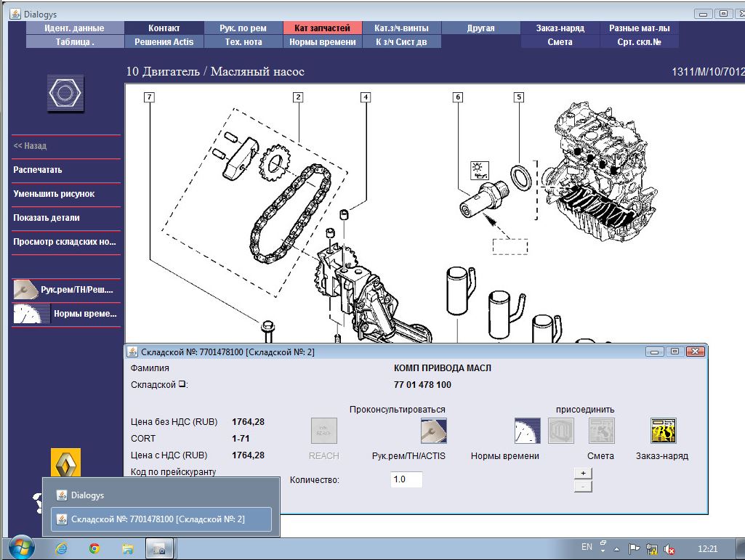
Task: Select the Кат запчастей tab
Action: [x=323, y=28]
